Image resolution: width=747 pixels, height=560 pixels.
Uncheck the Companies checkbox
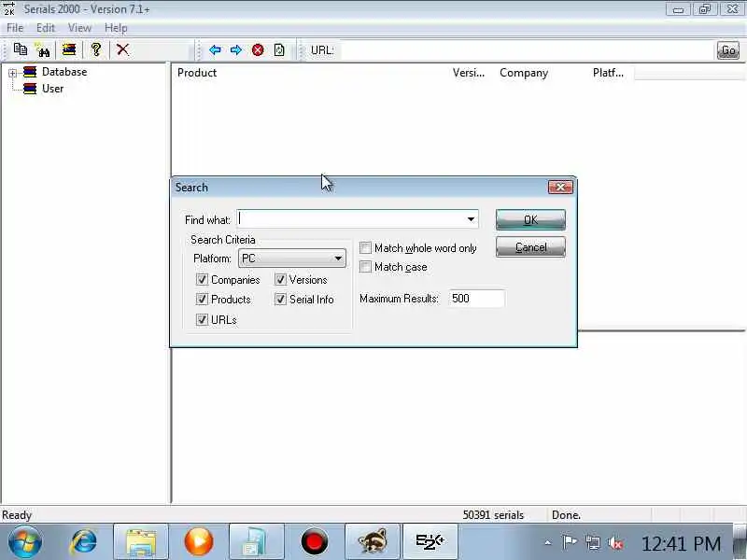pos(202,279)
